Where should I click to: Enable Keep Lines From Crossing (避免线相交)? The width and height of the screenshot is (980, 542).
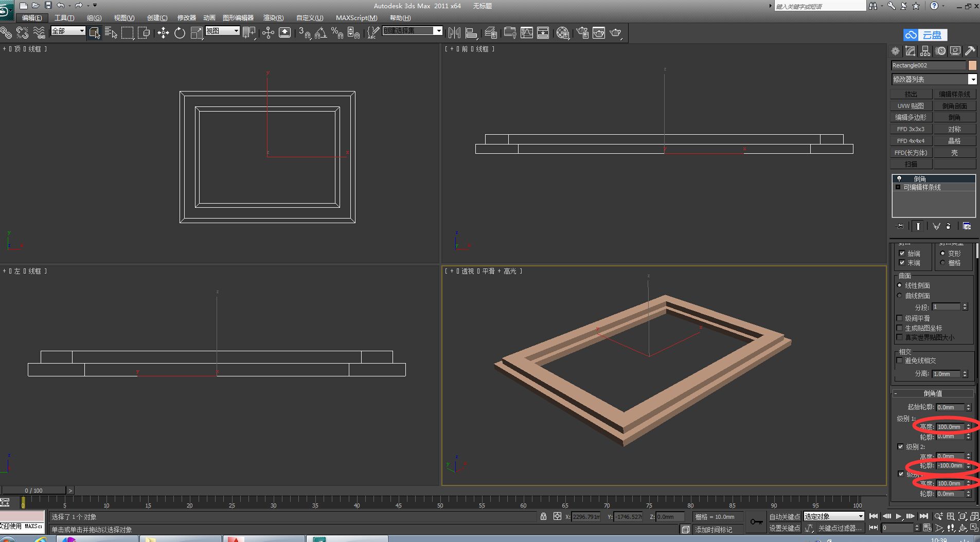point(899,360)
